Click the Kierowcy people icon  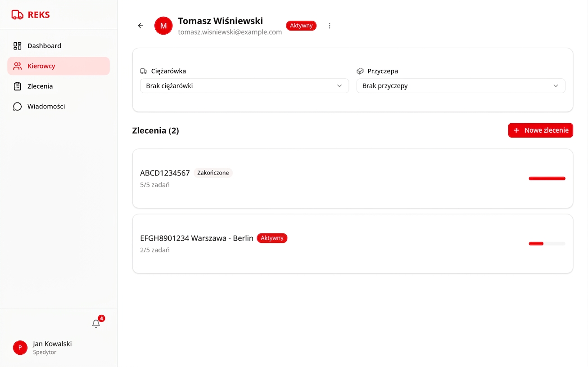[18, 66]
